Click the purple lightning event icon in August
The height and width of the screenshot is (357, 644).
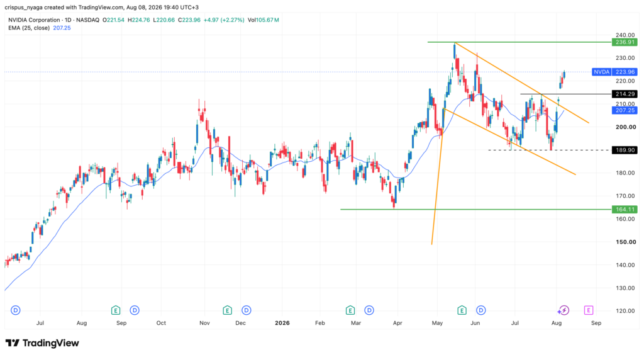(x=563, y=310)
